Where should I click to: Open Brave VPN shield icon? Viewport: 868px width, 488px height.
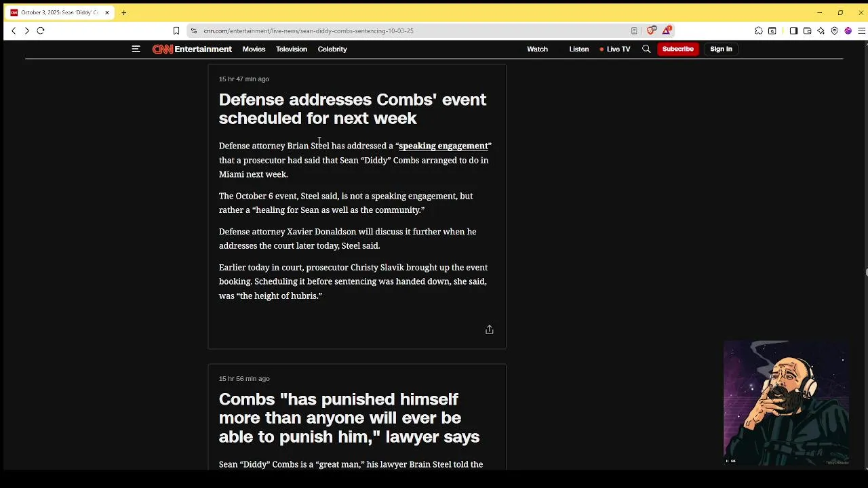click(x=834, y=30)
